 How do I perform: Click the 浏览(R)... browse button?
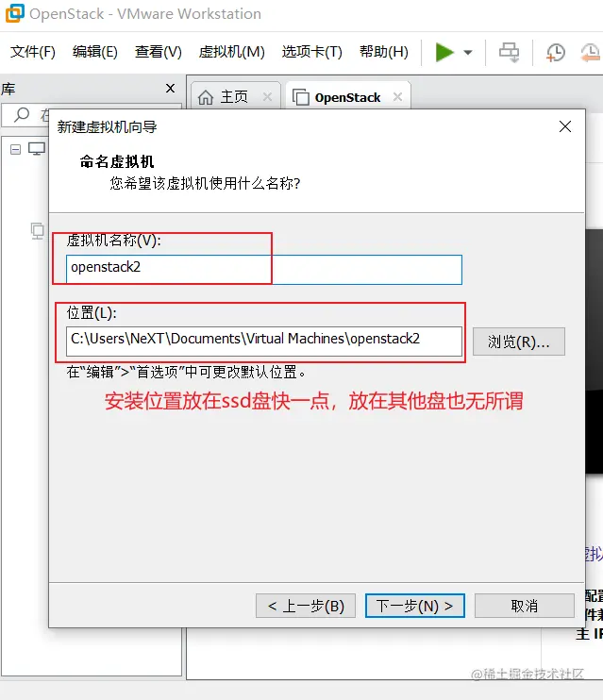point(519,342)
